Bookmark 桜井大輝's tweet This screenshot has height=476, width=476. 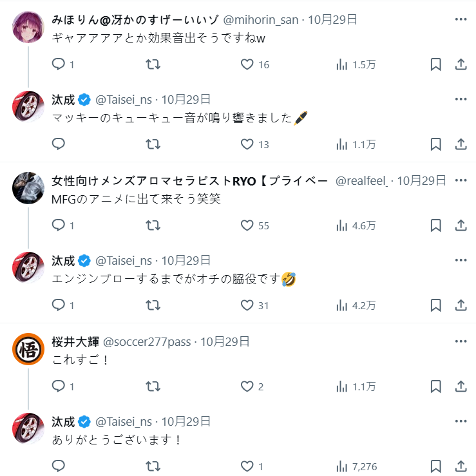(x=435, y=386)
